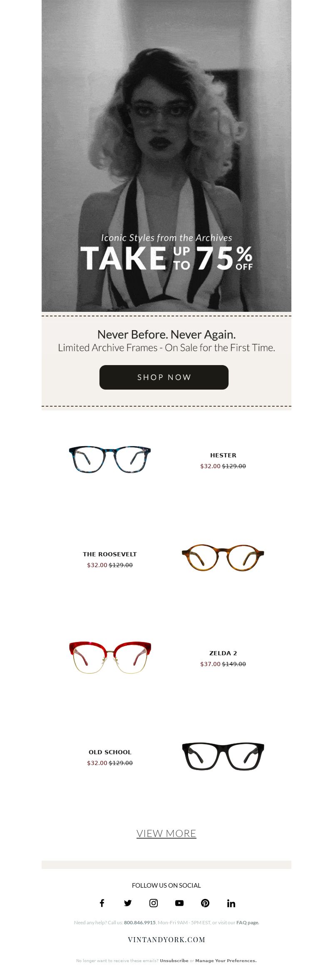Follow the VIEW MORE link
333x980 pixels.
pos(166,833)
